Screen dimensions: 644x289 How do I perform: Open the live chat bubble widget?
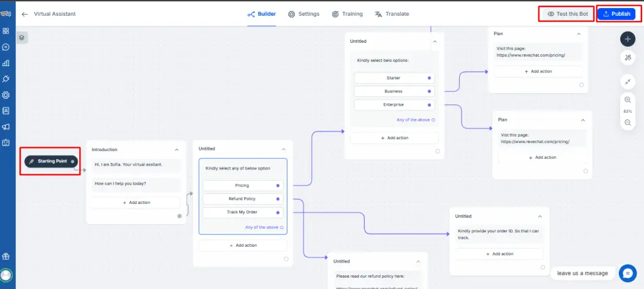click(x=628, y=273)
